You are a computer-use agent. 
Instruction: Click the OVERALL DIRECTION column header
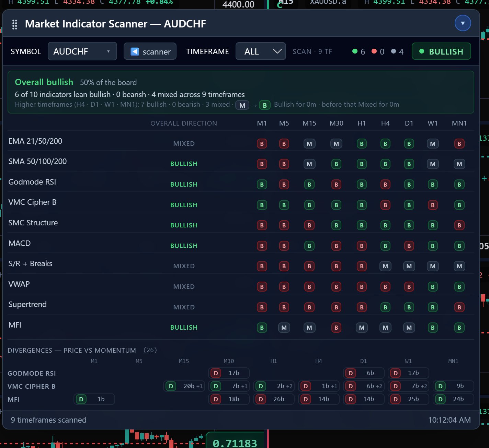[184, 123]
